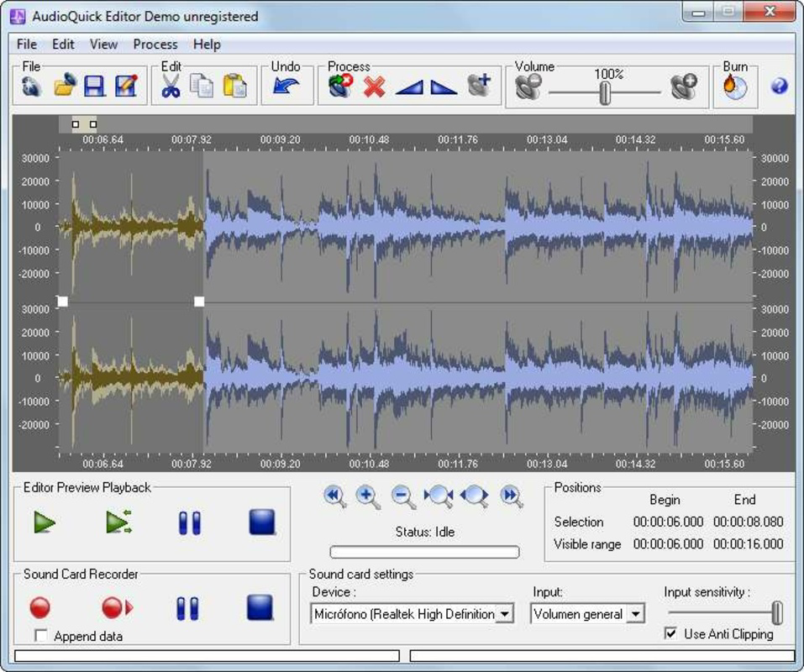Record with playback using red circle arrow
Screen dimensions: 804x672
[118, 607]
